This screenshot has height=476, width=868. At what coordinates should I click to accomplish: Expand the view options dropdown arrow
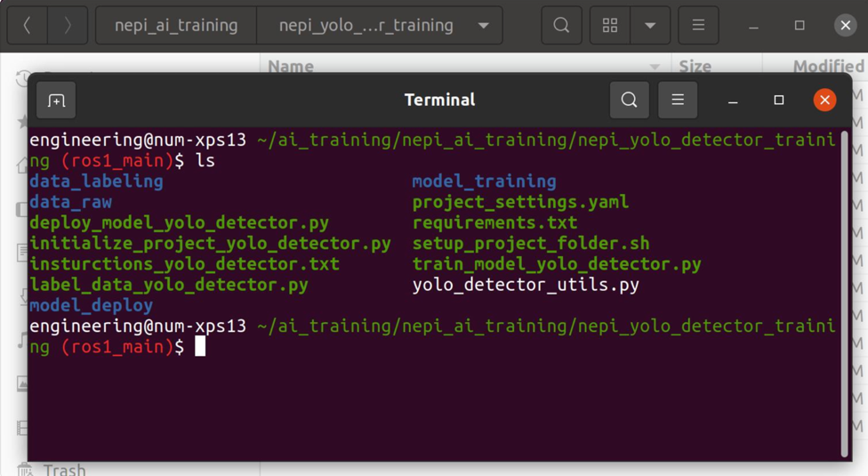click(650, 26)
